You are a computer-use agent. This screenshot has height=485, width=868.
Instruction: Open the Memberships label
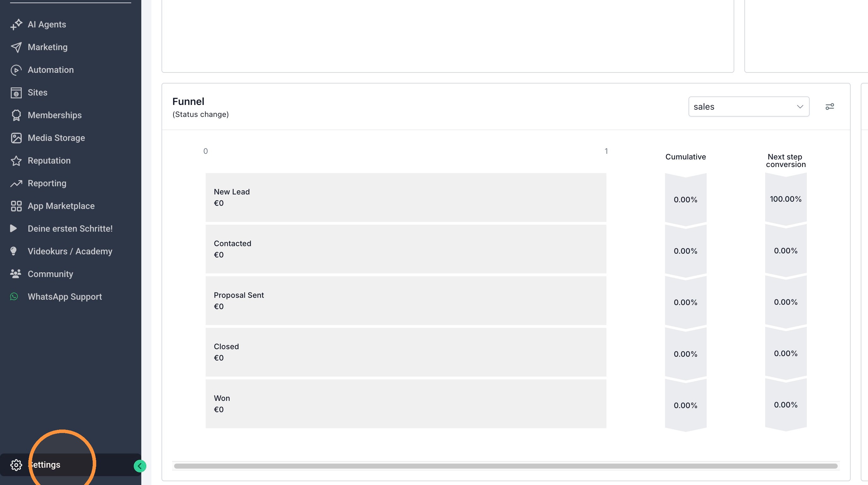55,115
